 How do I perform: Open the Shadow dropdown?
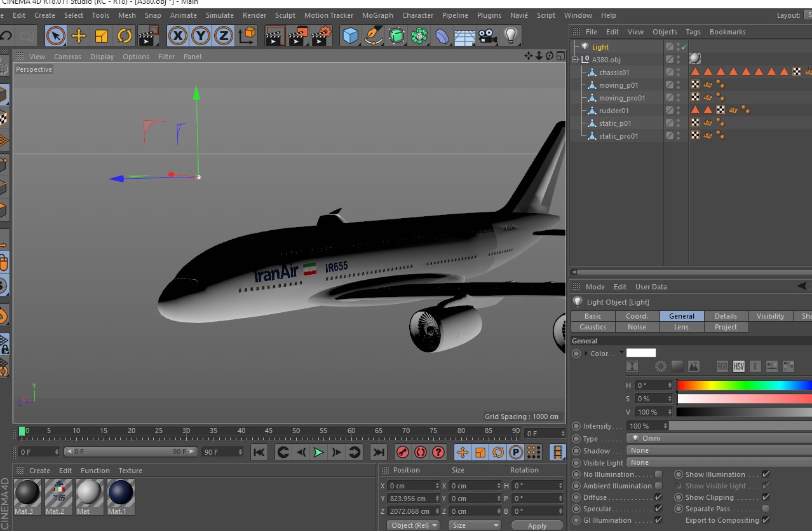(719, 450)
